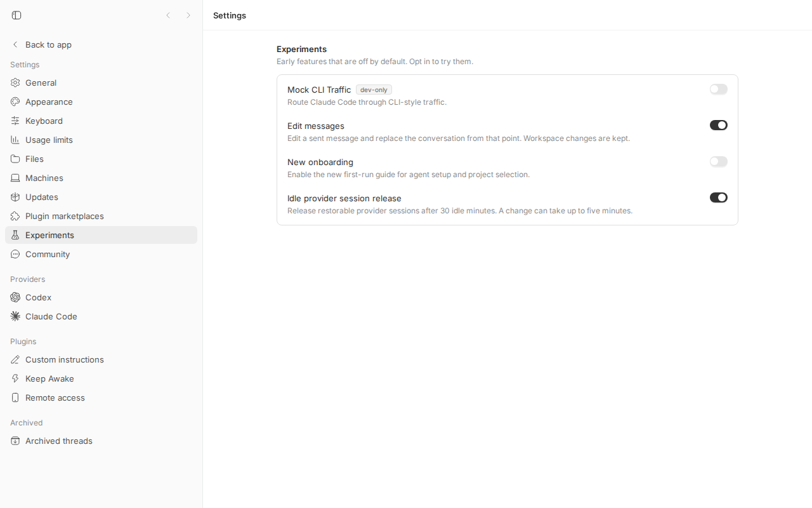Viewport: 812px width, 508px height.
Task: Toggle the sidebar panel icon
Action: coord(16,15)
